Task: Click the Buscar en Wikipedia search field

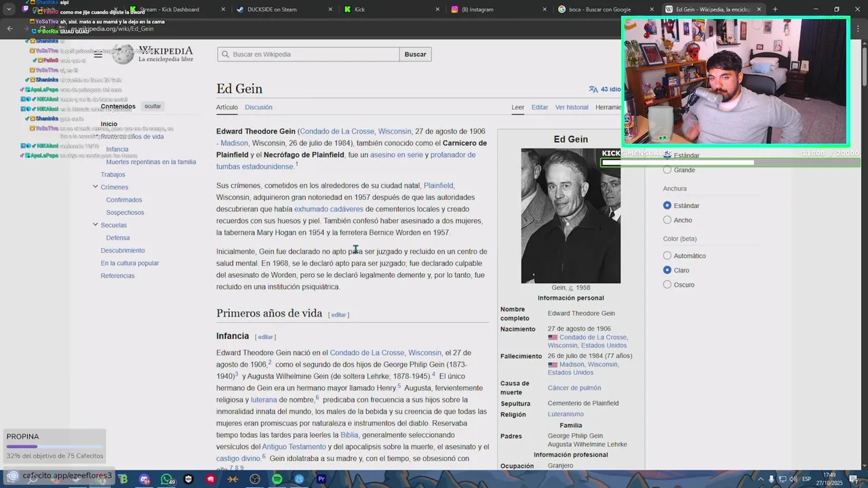Action: point(309,54)
